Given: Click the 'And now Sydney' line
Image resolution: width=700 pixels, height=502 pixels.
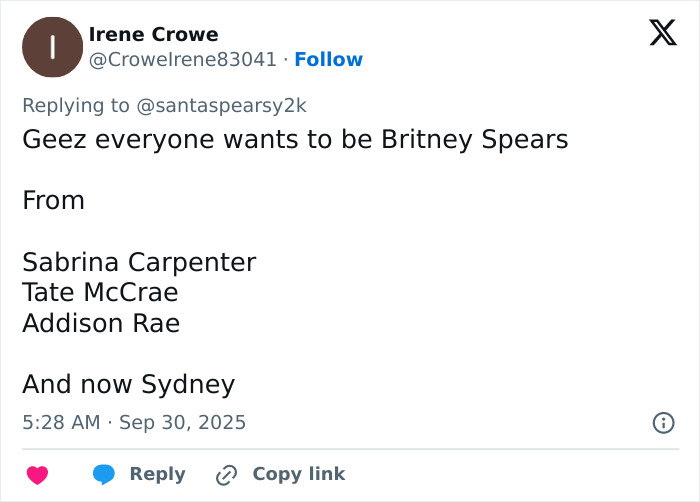Looking at the screenshot, I should click(x=128, y=384).
